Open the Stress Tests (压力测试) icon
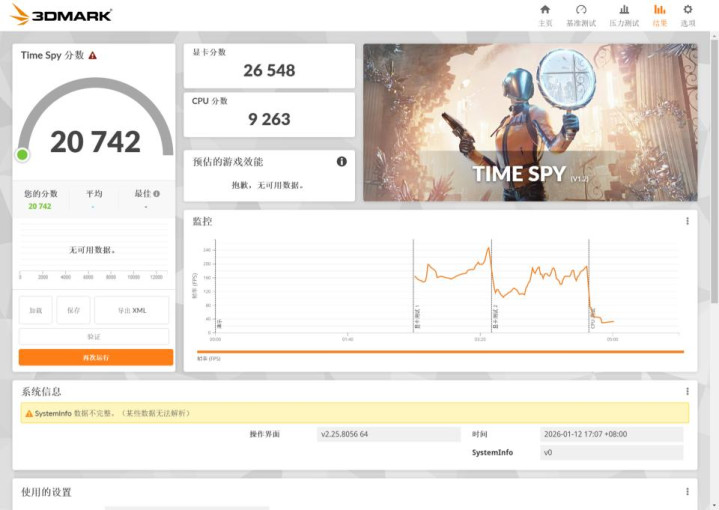The image size is (719, 510). click(x=624, y=10)
